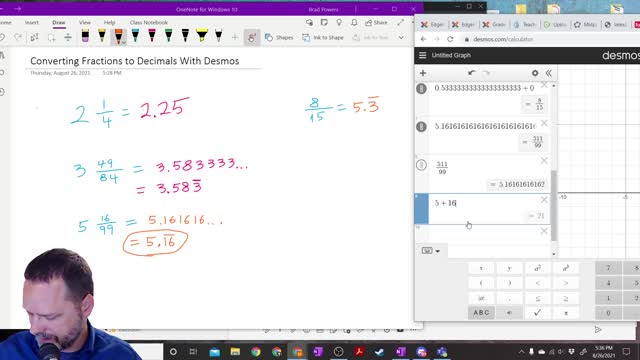Delete the 5 + 16 expression
This screenshot has width=640, height=360.
(544, 200)
